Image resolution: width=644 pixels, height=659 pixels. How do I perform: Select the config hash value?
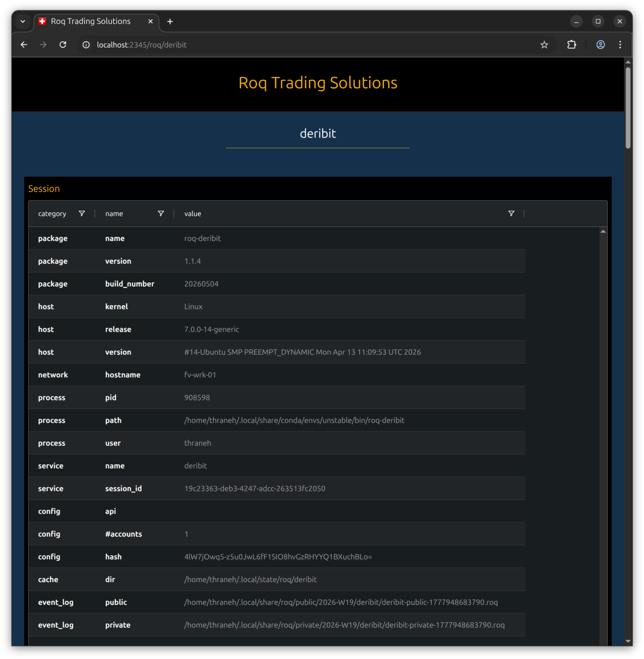[x=278, y=557]
